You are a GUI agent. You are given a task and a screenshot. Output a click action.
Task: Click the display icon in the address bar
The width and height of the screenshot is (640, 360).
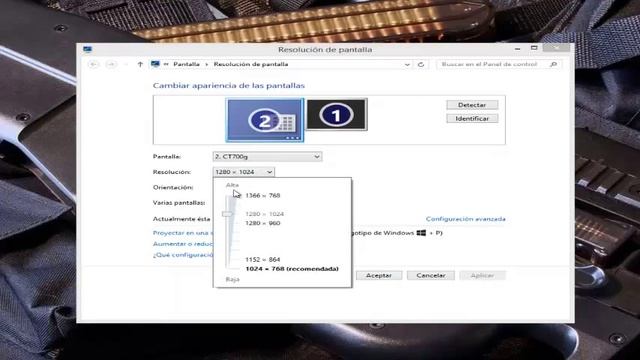click(x=155, y=64)
